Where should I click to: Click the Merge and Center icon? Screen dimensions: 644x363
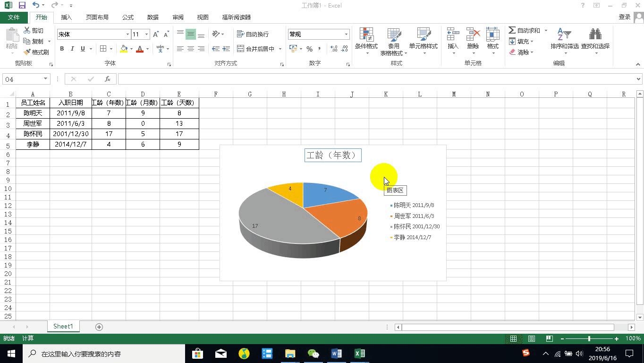pos(241,49)
